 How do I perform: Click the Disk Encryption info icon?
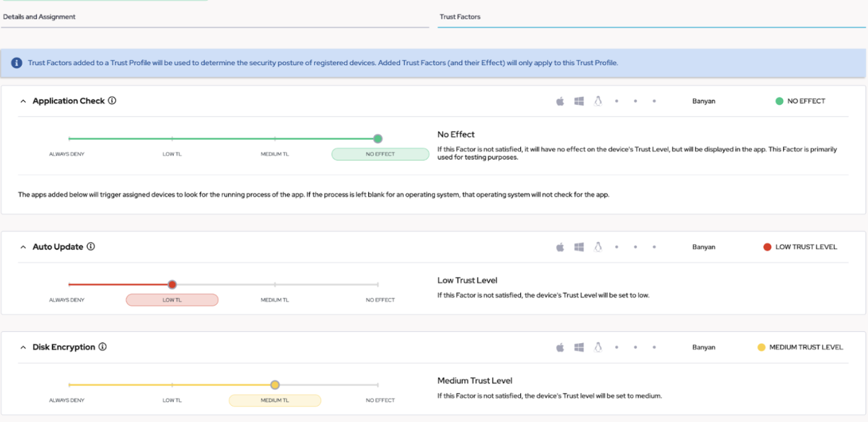coord(102,347)
